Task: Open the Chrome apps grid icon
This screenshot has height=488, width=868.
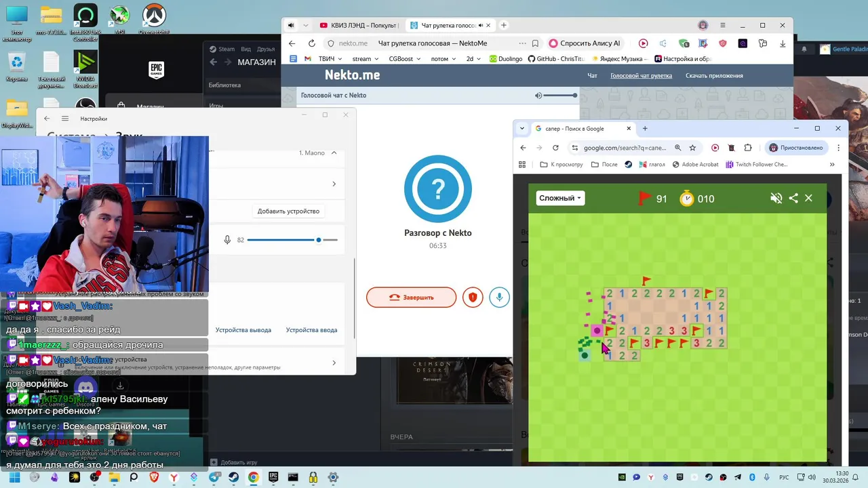Action: [x=522, y=164]
